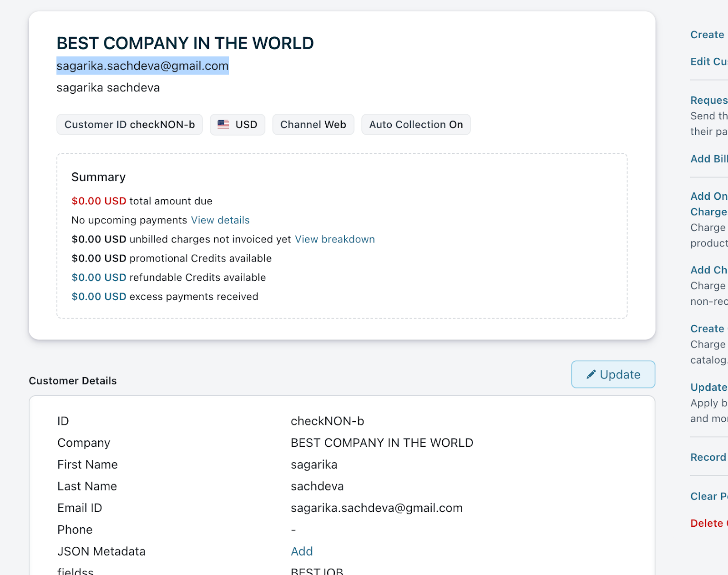Click Request Payment Method sidebar action
728x575 pixels.
(708, 100)
